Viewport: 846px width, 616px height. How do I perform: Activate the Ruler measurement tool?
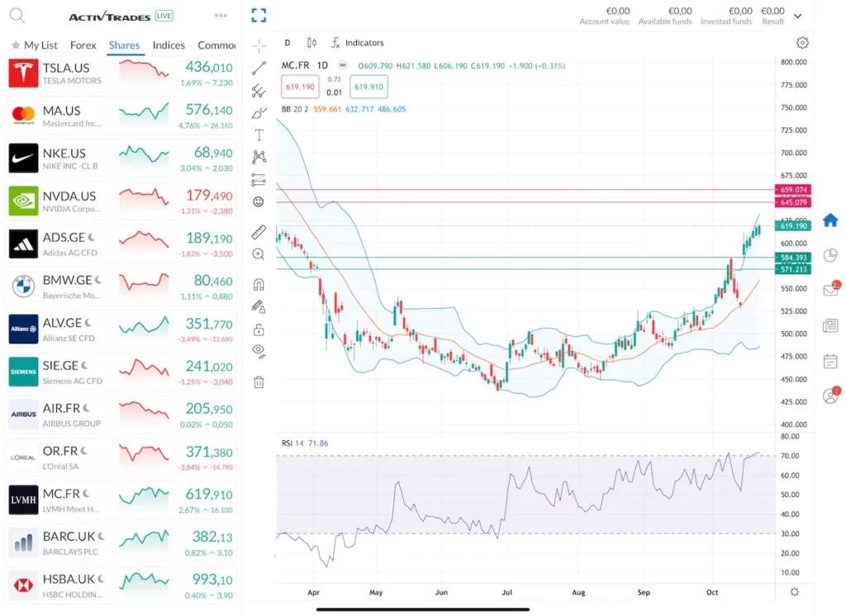tap(258, 232)
